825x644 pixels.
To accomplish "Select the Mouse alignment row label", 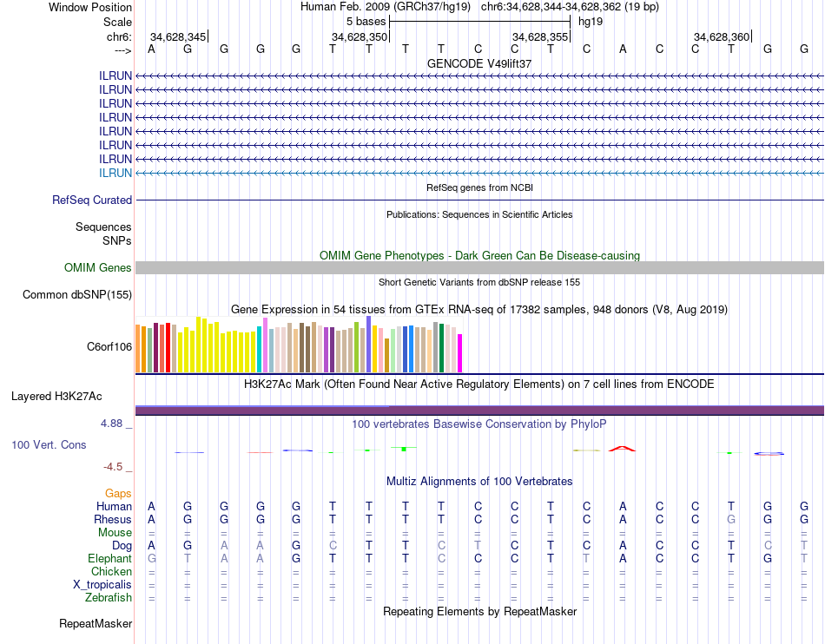I will pyautogui.click(x=115, y=533).
